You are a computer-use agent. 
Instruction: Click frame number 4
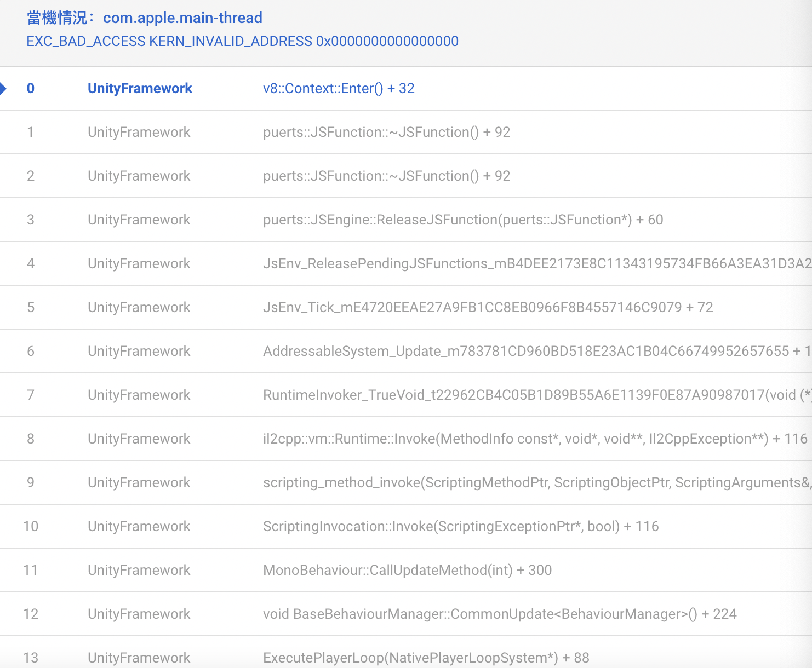coord(31,263)
